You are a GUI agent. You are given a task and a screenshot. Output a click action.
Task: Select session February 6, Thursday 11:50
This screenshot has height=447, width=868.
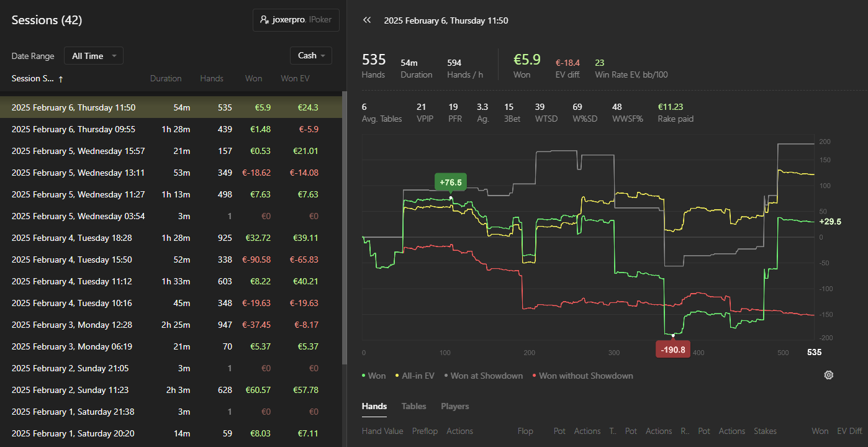[171, 107]
